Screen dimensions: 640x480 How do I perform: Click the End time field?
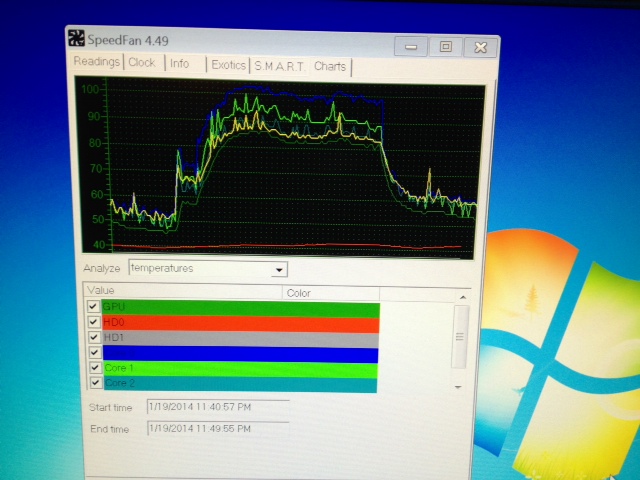pos(218,429)
